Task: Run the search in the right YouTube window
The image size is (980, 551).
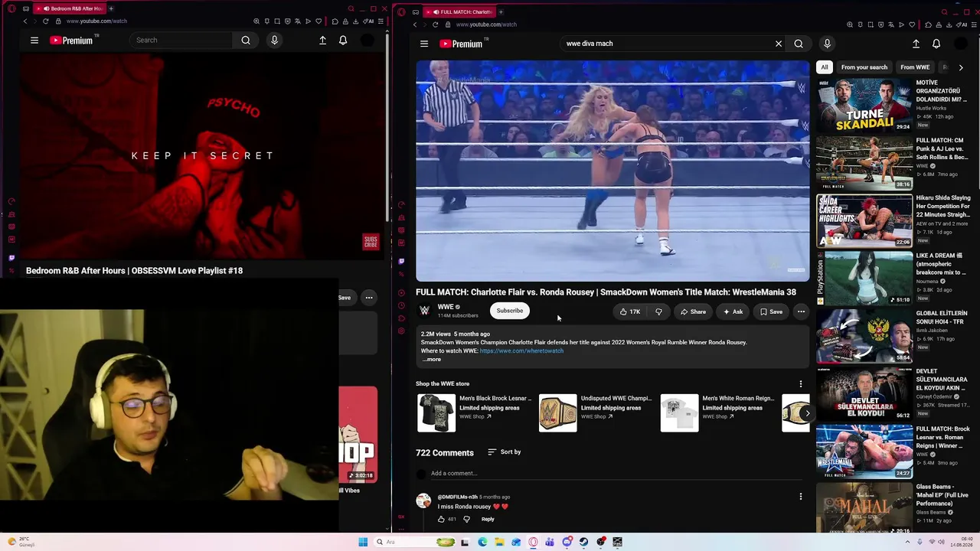Action: [x=799, y=44]
